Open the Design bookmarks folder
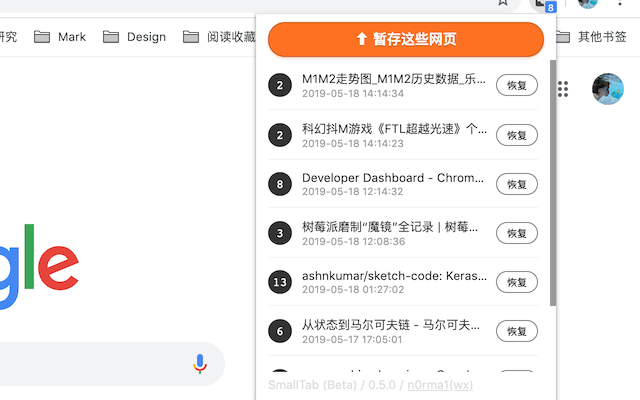640x400 pixels. pos(134,37)
